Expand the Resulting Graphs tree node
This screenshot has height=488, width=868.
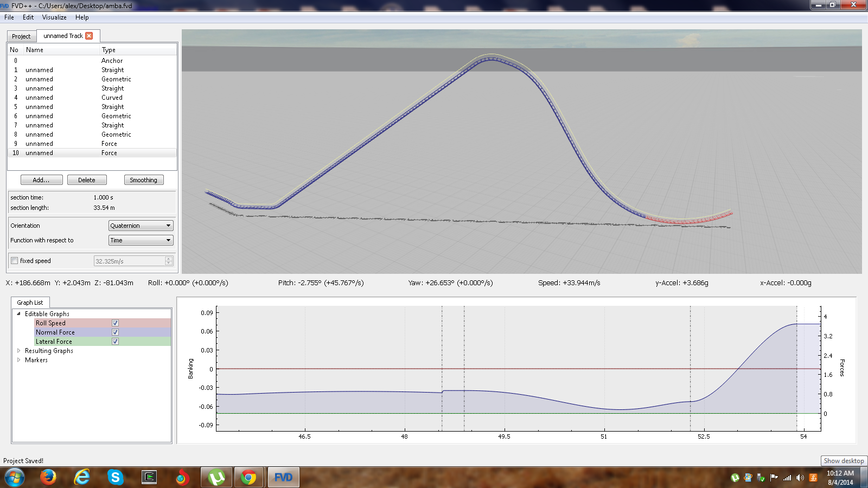[x=19, y=351]
